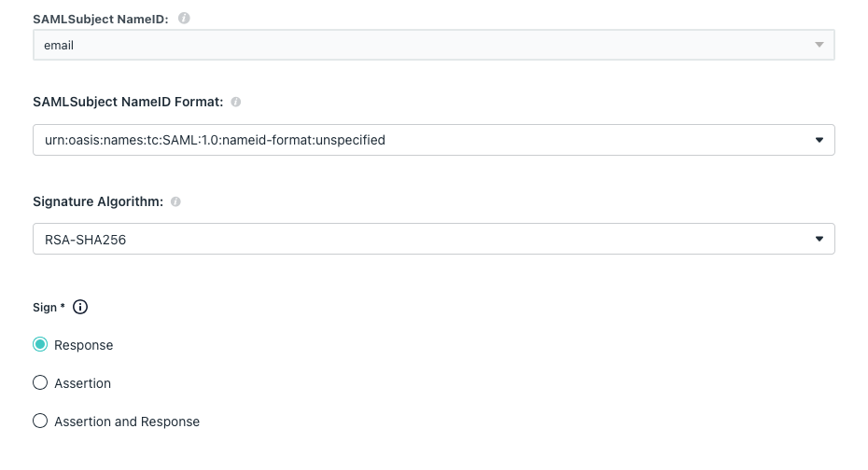This screenshot has width=868, height=470.
Task: Click the arrow on the NameID Format dropdown
Action: (819, 140)
